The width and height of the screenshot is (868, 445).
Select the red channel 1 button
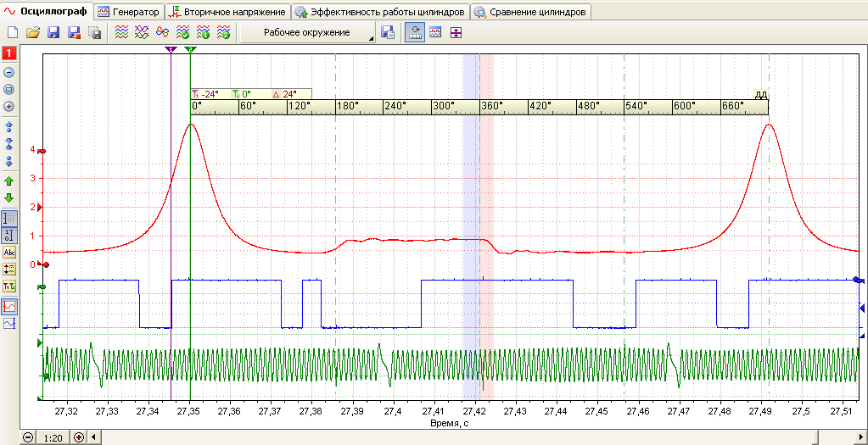pos(9,53)
